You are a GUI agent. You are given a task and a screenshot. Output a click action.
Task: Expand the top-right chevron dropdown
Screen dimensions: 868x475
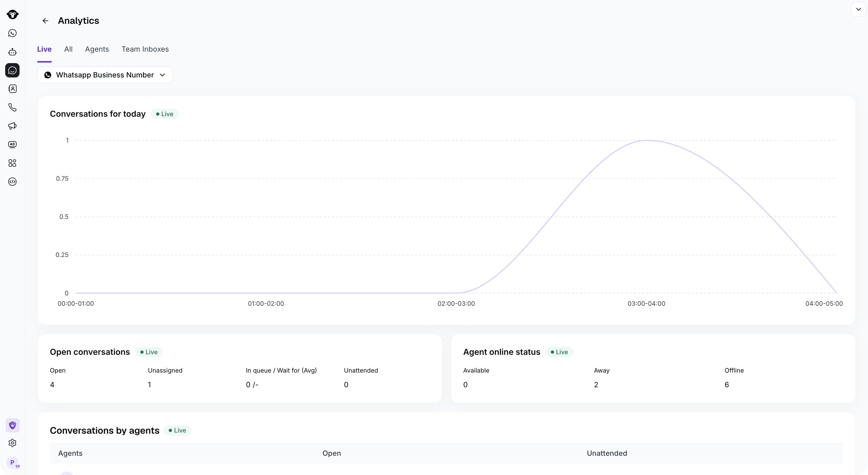858,9
